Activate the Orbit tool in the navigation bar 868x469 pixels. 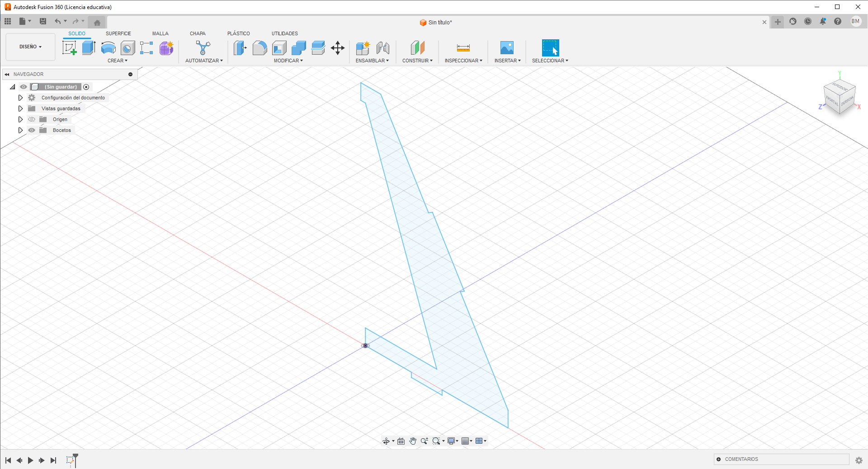point(387,441)
